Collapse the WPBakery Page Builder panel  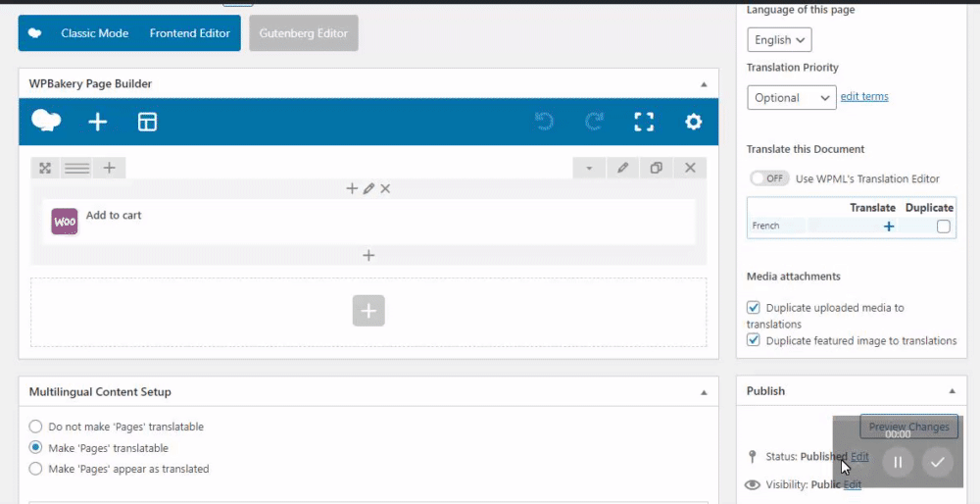point(704,83)
